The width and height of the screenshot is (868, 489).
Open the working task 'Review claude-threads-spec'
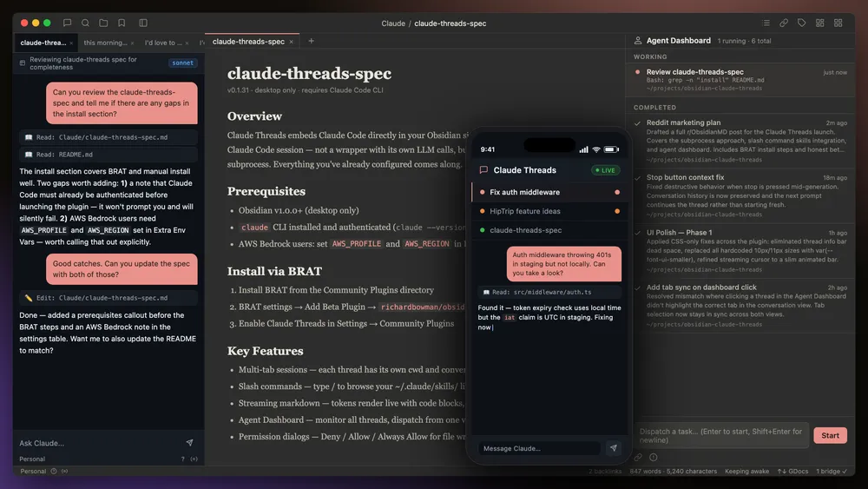pyautogui.click(x=741, y=80)
